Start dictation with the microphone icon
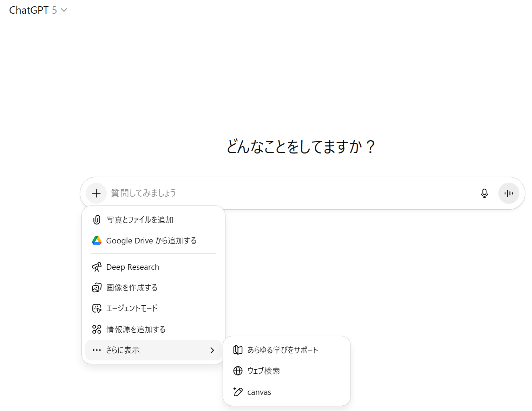Screen dimensions: 532x411 [484, 193]
